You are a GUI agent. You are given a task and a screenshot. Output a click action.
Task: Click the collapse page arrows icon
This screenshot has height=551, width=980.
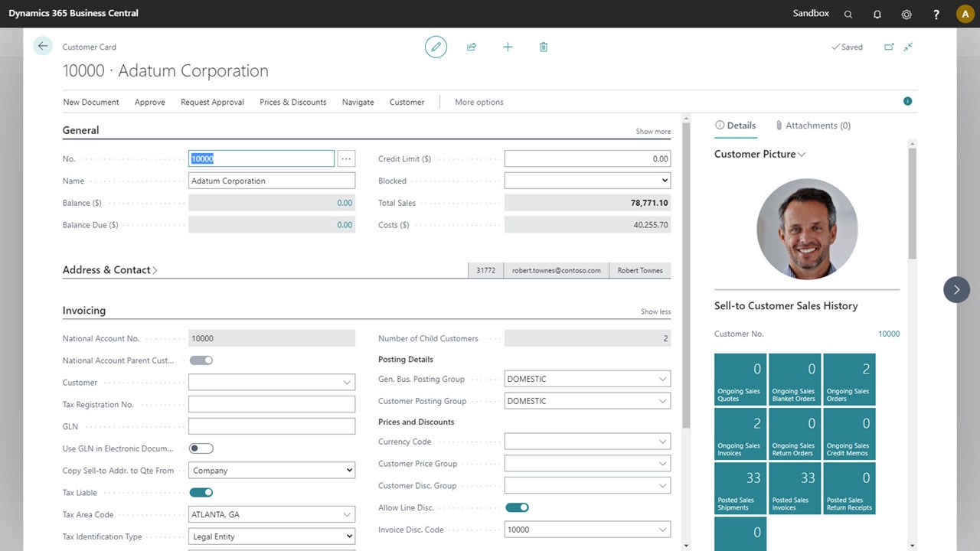pyautogui.click(x=908, y=47)
